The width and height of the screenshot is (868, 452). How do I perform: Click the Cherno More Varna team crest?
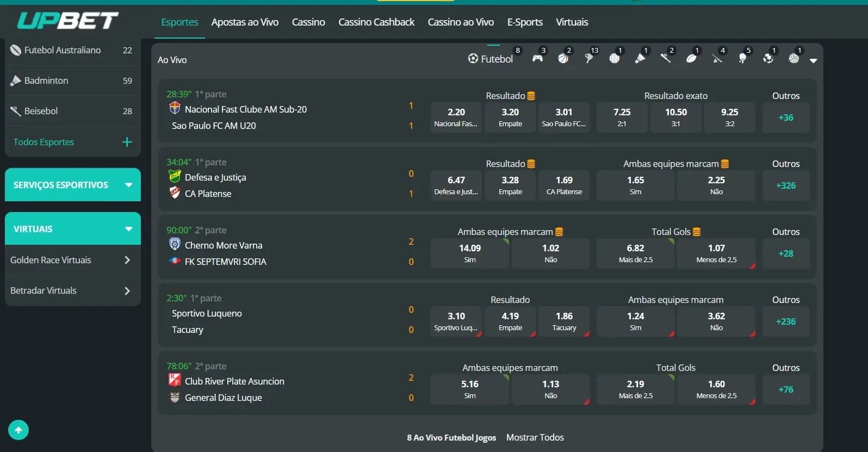[175, 244]
